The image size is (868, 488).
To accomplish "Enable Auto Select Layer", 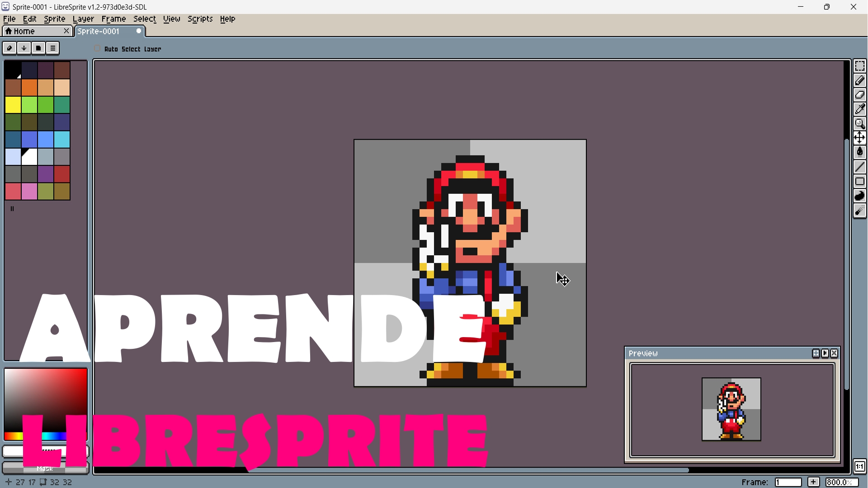I will 97,49.
